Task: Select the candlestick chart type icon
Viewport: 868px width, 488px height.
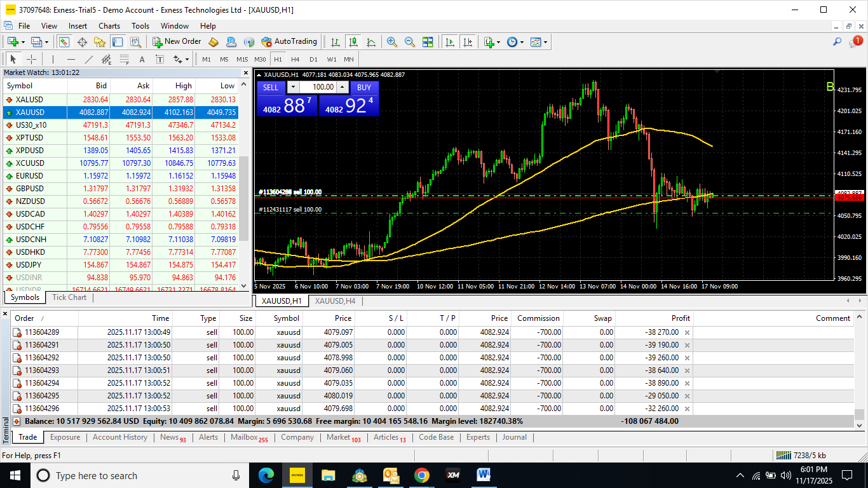Action: click(353, 42)
